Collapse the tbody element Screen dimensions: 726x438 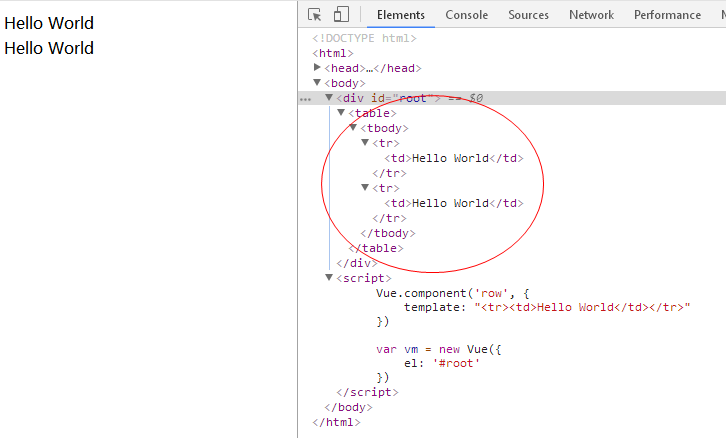click(x=353, y=127)
